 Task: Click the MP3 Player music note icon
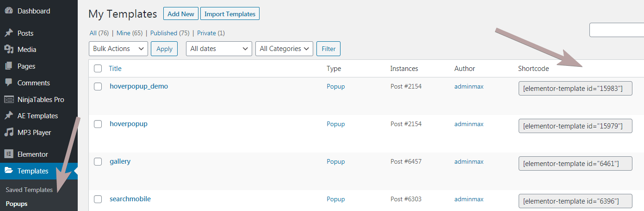tap(8, 133)
